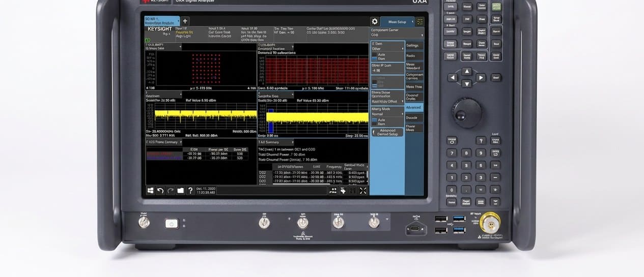644x277 pixels.
Task: Open help with the question mark icon
Action: [x=190, y=191]
